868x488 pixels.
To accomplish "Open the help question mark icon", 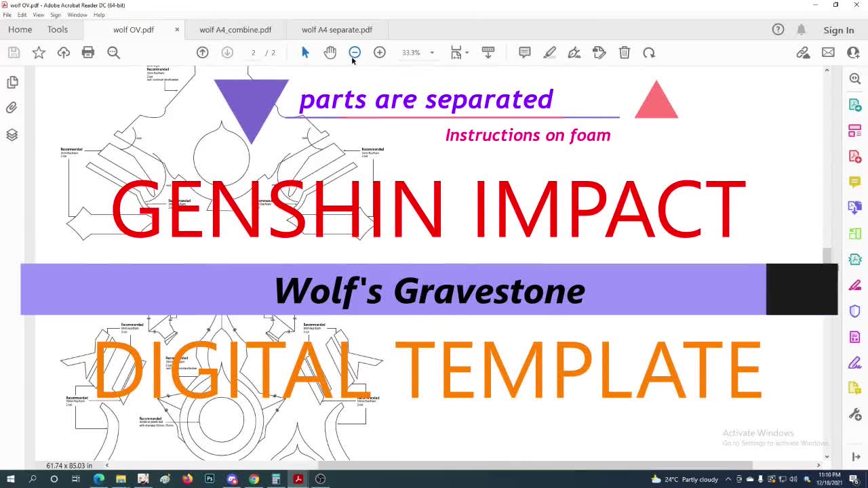I will (778, 30).
